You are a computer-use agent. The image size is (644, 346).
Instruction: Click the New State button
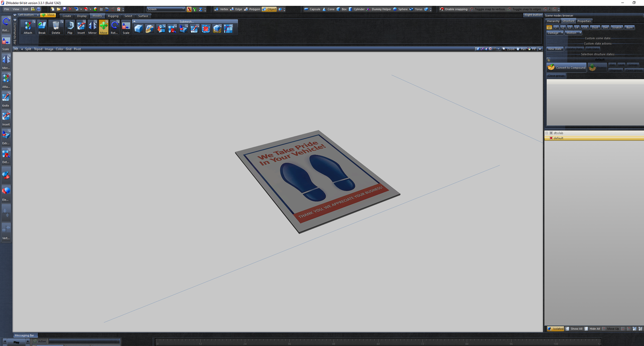pyautogui.click(x=554, y=49)
